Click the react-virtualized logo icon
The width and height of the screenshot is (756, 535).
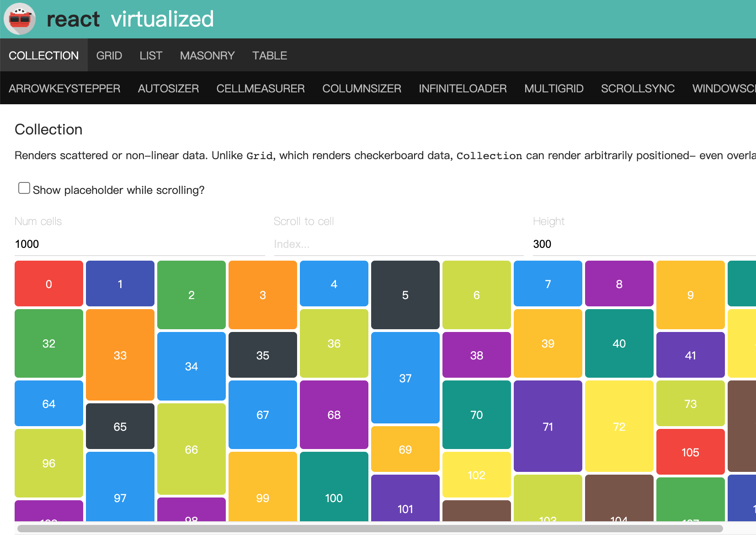(x=19, y=19)
